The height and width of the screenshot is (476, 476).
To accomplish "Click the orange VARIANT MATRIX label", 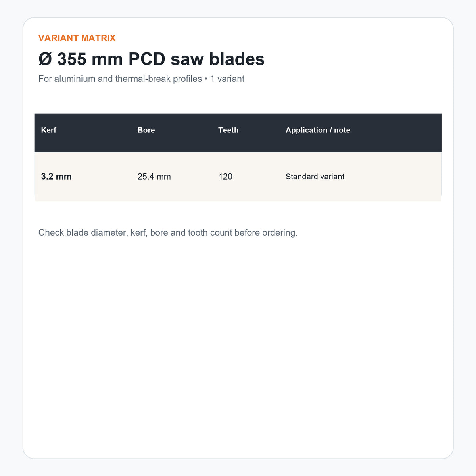I will (x=77, y=38).
